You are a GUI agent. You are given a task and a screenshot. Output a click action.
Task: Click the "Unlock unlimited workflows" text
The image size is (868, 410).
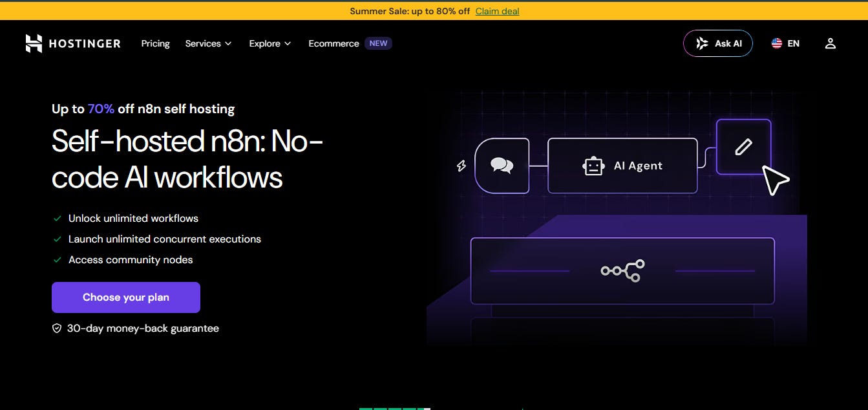(133, 219)
